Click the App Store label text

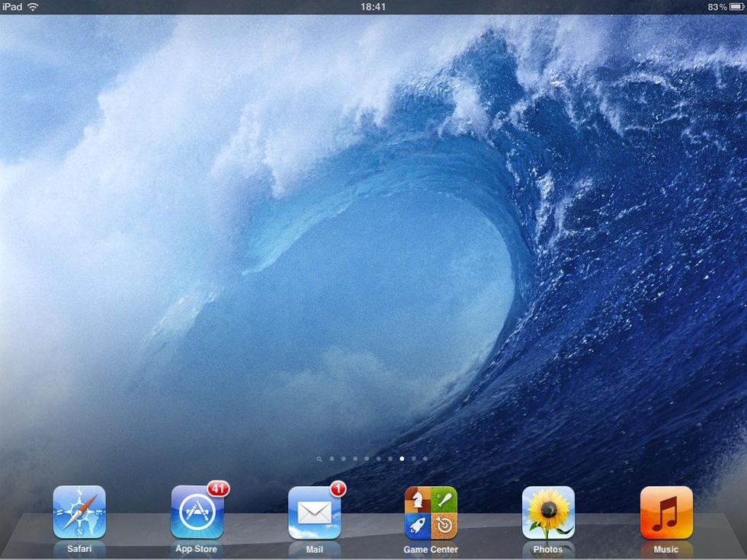point(197,549)
